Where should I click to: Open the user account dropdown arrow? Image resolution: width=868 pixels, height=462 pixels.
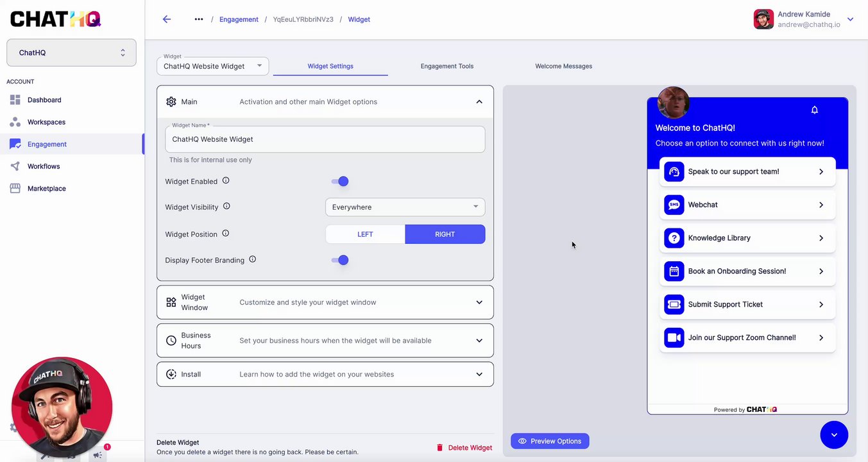[850, 19]
